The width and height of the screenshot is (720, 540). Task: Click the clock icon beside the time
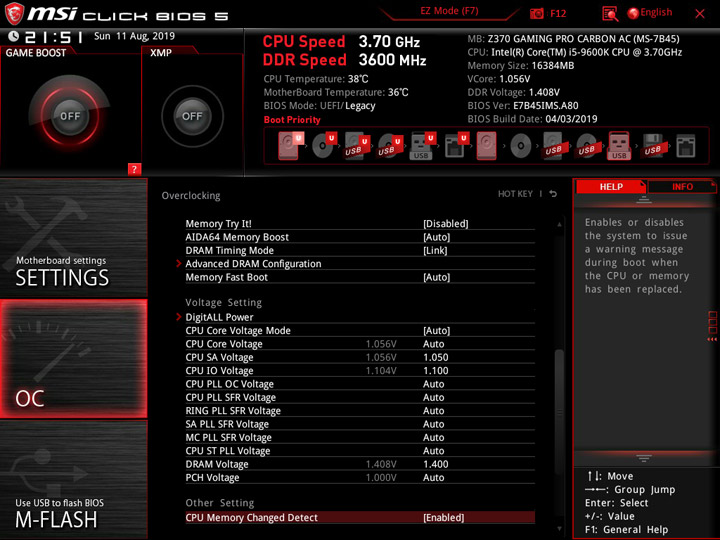click(14, 36)
